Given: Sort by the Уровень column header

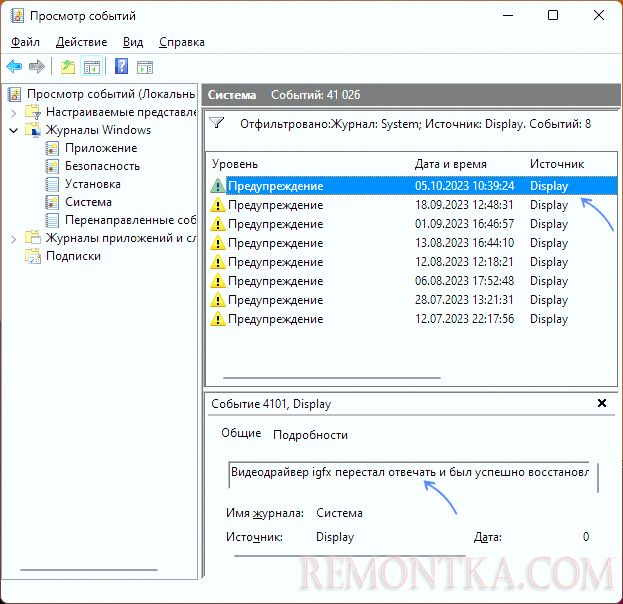Looking at the screenshot, I should pos(235,164).
